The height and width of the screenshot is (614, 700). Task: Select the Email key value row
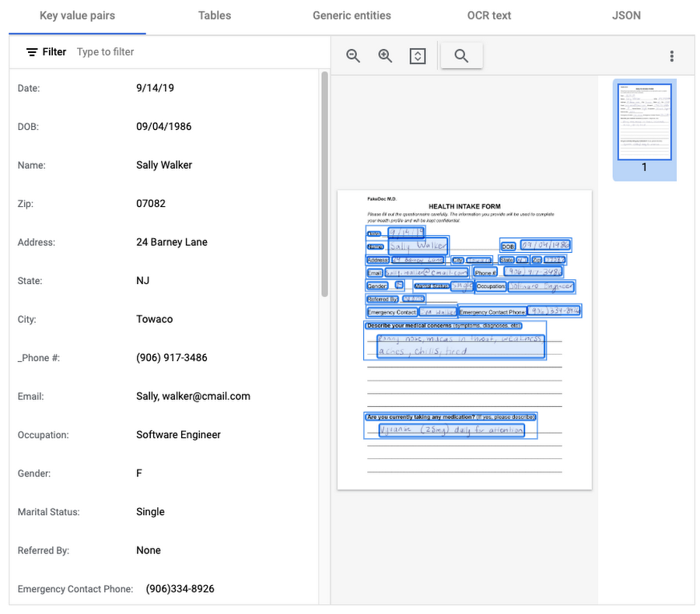(x=163, y=397)
